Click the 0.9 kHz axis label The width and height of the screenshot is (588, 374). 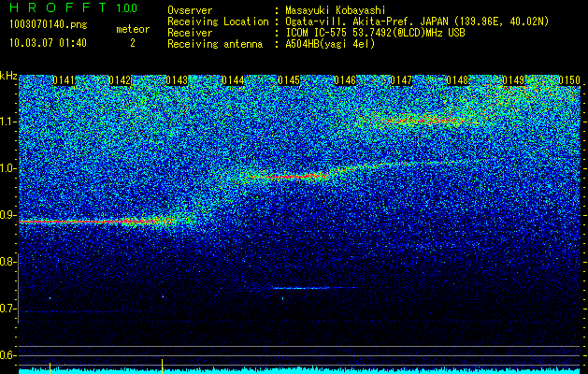coord(7,215)
